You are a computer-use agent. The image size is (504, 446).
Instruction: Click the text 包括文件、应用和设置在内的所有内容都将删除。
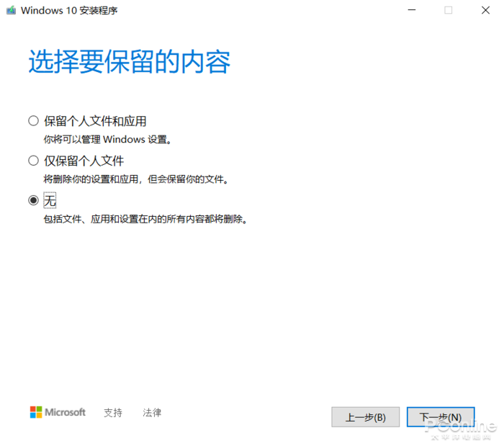[145, 219]
